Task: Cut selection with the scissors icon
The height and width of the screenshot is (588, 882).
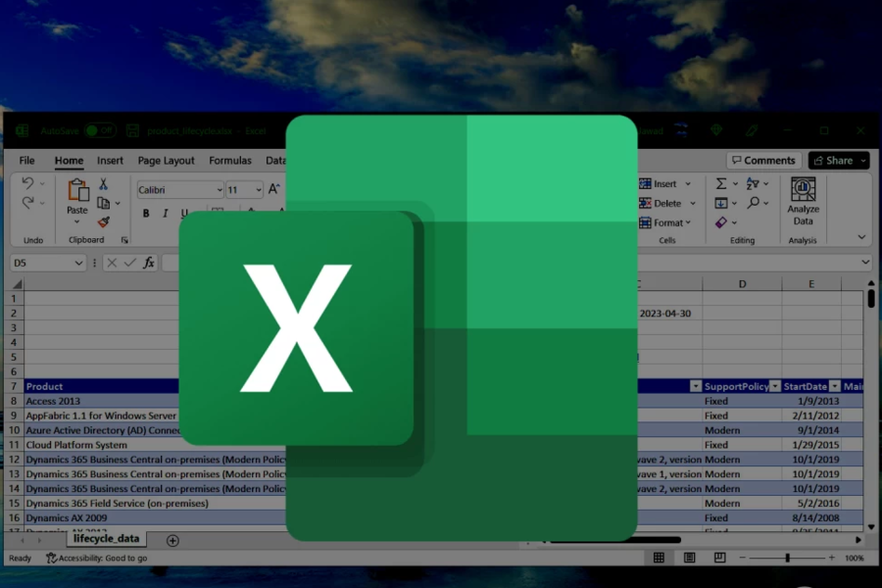Action: pyautogui.click(x=104, y=183)
